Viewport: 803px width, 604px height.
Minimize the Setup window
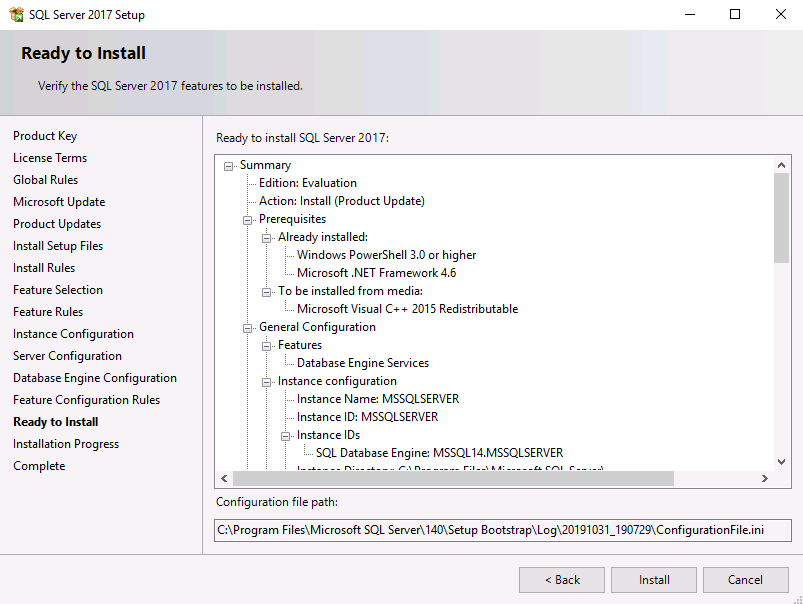[x=690, y=14]
